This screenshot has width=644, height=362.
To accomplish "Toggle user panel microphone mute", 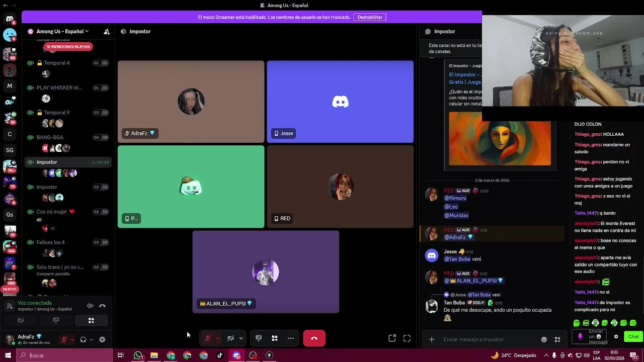I will [64, 339].
